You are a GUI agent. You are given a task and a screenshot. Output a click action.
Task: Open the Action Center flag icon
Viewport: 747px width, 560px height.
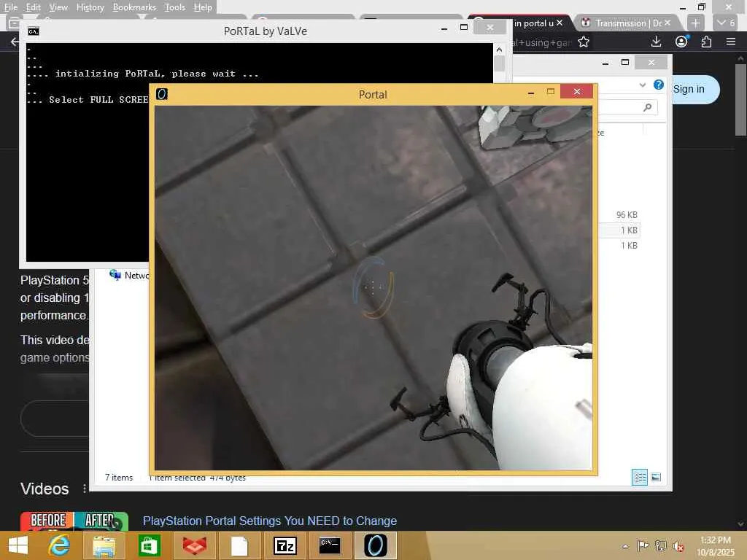click(x=643, y=545)
